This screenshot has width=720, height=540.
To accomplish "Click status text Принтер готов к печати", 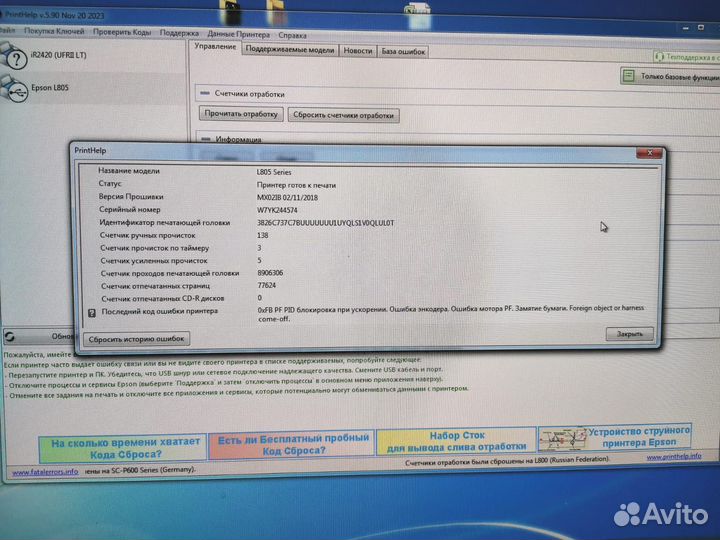I will pos(296,185).
